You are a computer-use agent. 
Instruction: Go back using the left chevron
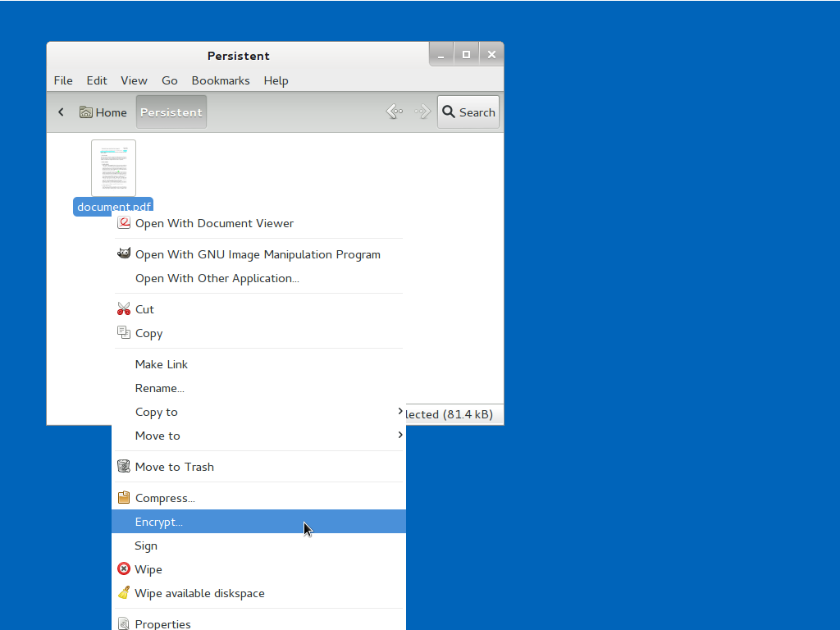pyautogui.click(x=61, y=112)
